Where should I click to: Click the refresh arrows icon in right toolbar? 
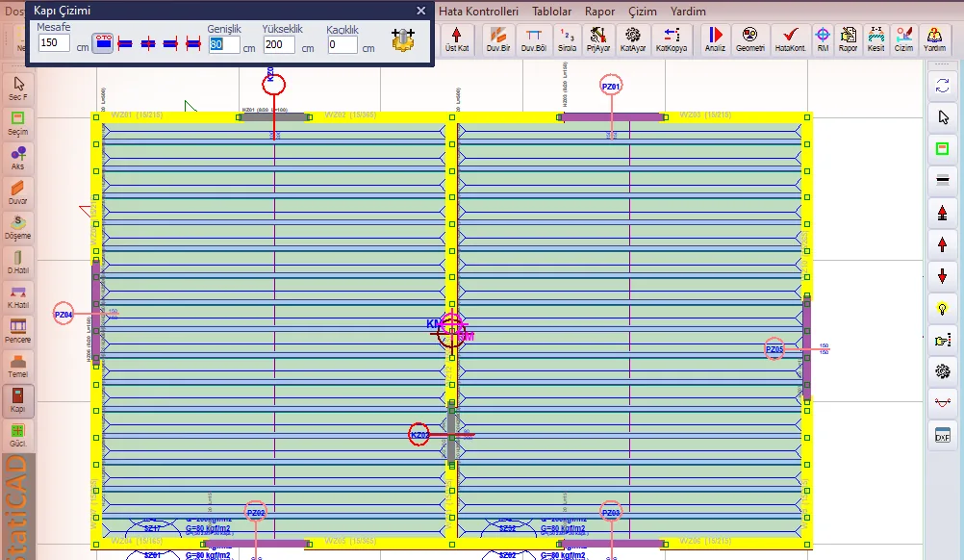(x=943, y=86)
